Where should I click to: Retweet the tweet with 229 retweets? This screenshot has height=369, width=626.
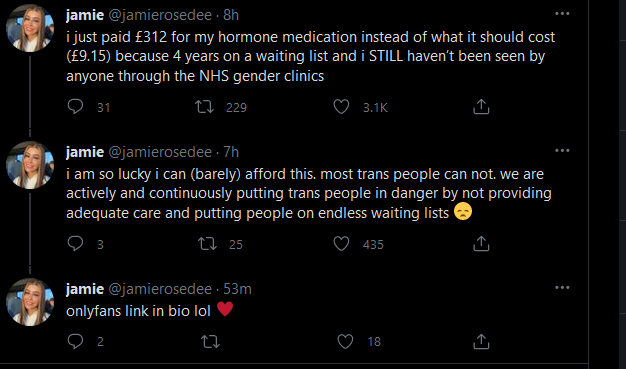click(204, 107)
